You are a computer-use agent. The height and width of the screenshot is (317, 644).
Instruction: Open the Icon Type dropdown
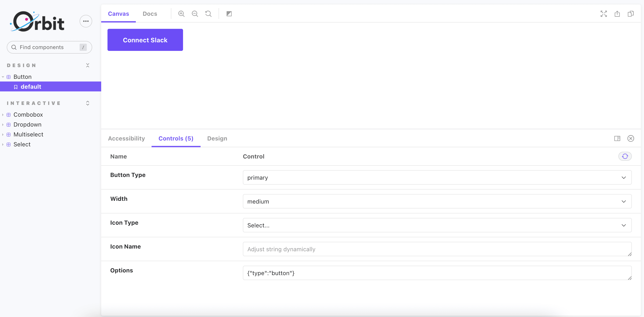tap(437, 225)
